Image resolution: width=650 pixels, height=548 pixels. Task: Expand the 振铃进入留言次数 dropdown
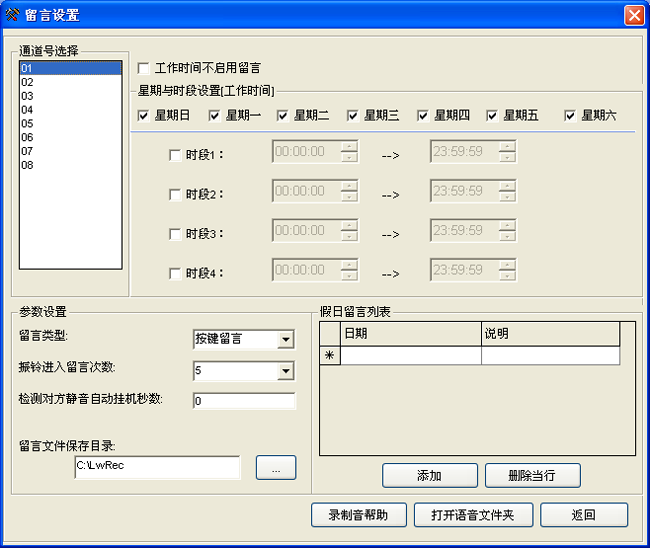(286, 371)
